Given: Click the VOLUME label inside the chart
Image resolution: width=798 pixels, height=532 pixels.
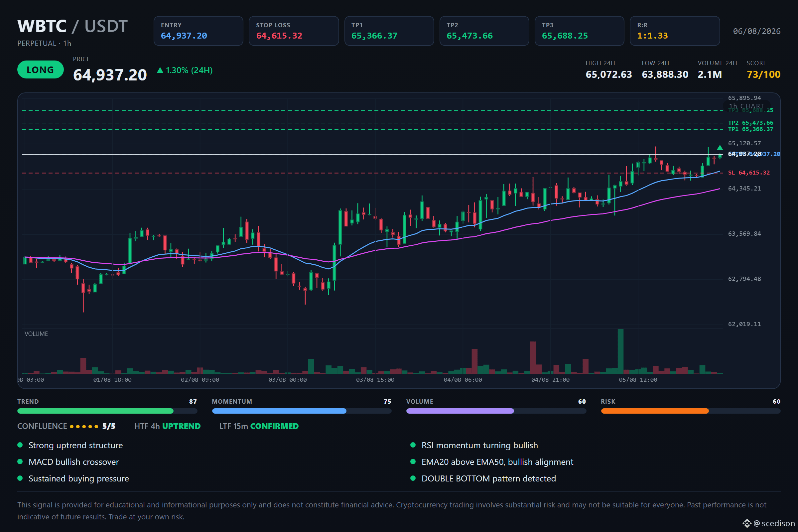Looking at the screenshot, I should pyautogui.click(x=36, y=334).
